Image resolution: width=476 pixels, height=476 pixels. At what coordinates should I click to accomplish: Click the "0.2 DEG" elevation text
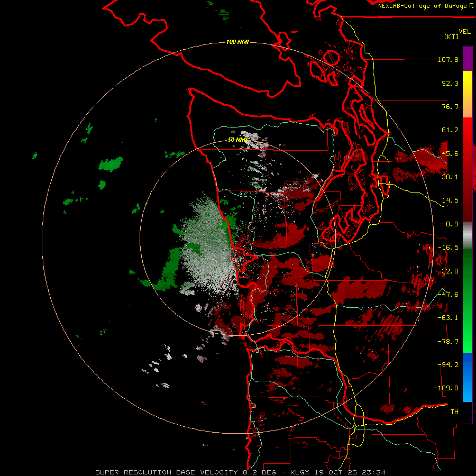coord(259,472)
